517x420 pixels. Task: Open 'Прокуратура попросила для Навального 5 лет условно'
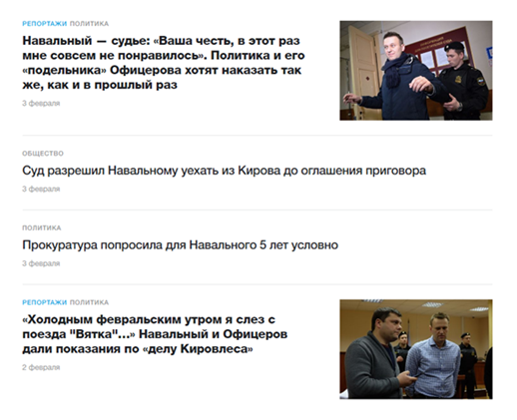(x=181, y=245)
